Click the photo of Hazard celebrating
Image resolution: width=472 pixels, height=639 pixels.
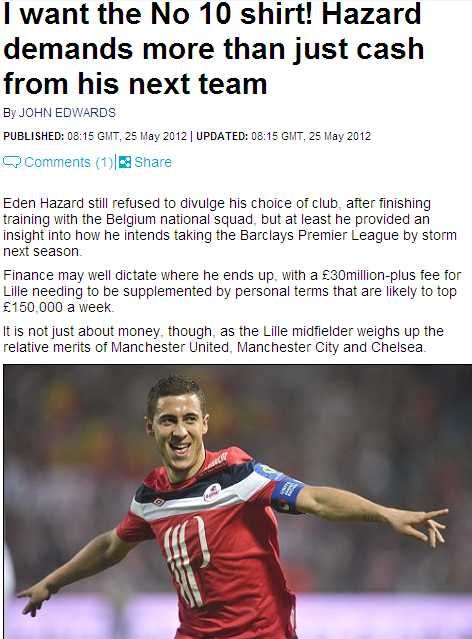point(237,502)
